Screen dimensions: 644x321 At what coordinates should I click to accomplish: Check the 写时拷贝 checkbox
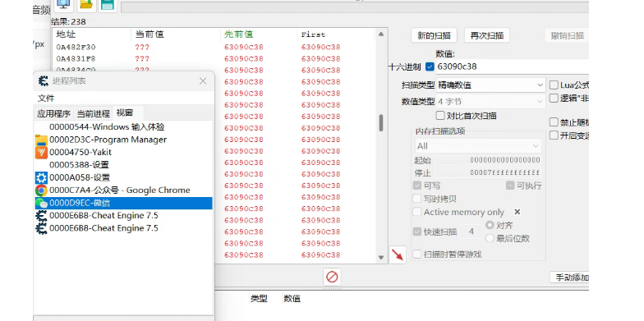click(x=417, y=199)
